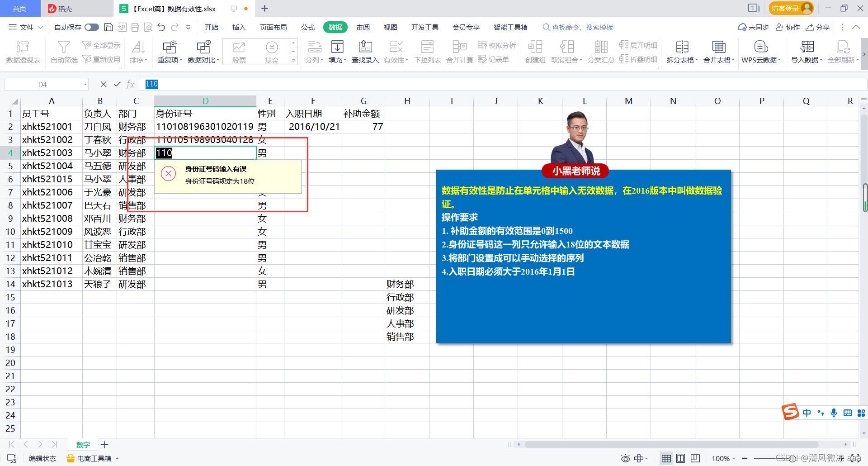Click the print preview icon
868x466 pixels.
click(148, 27)
